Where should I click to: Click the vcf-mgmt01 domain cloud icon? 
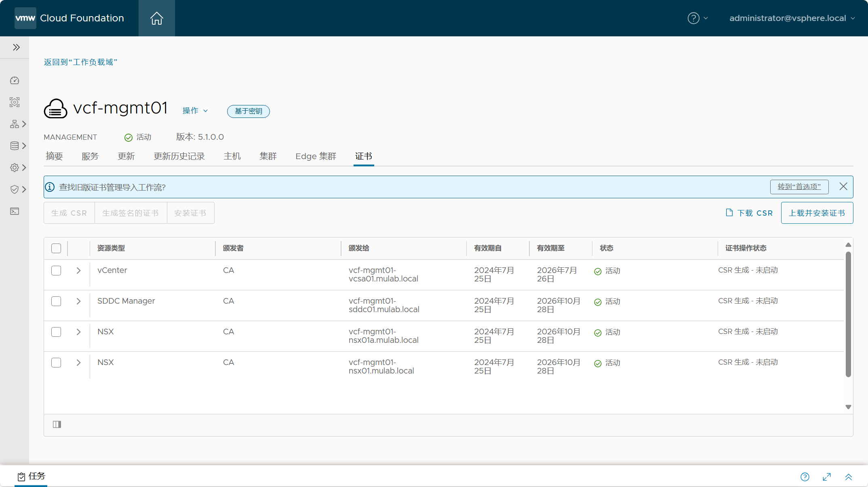pos(55,108)
